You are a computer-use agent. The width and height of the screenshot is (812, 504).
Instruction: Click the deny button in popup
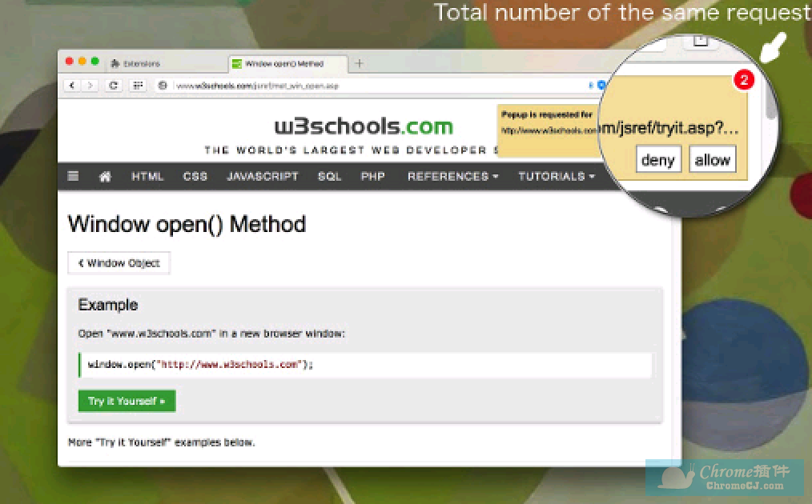[x=658, y=160]
